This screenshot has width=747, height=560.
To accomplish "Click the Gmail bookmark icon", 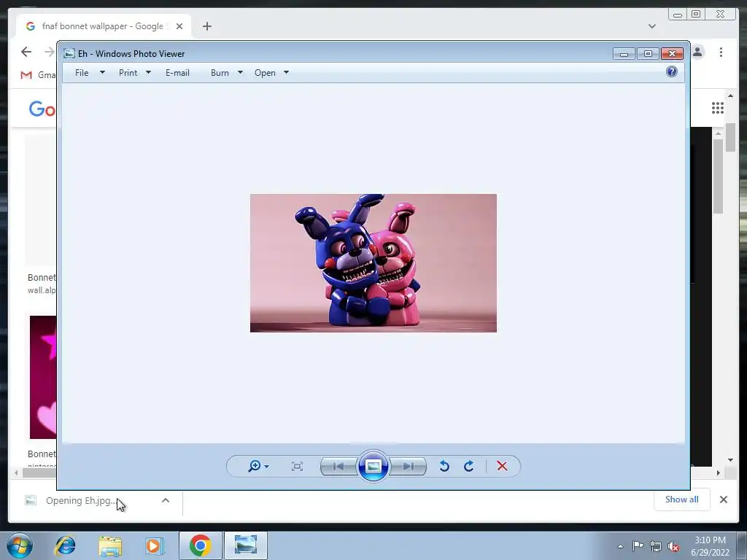I will coord(26,75).
